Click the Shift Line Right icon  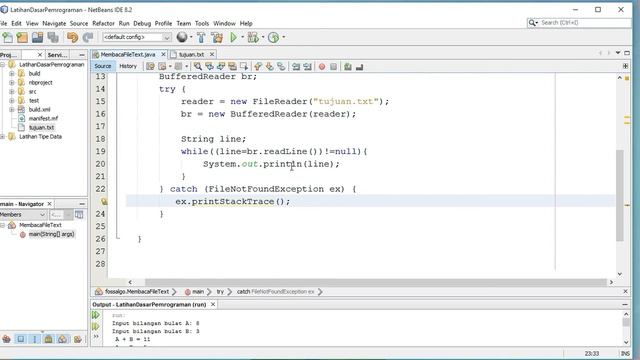click(x=307, y=67)
